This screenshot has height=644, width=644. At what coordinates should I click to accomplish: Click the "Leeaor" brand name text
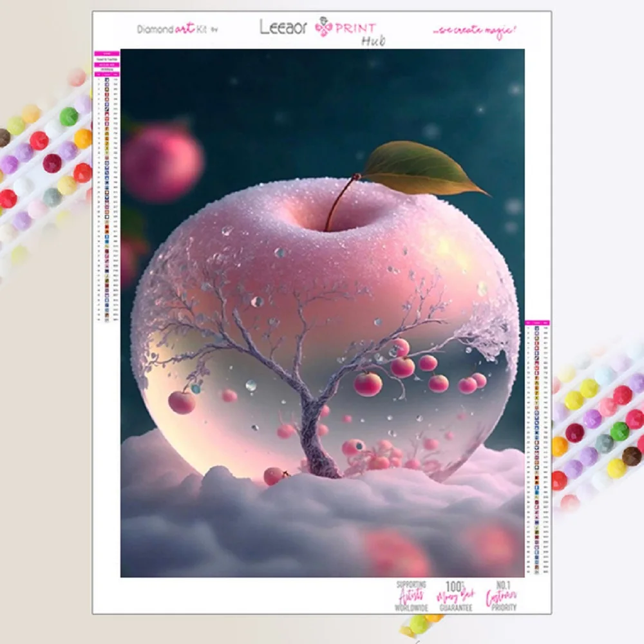283,28
